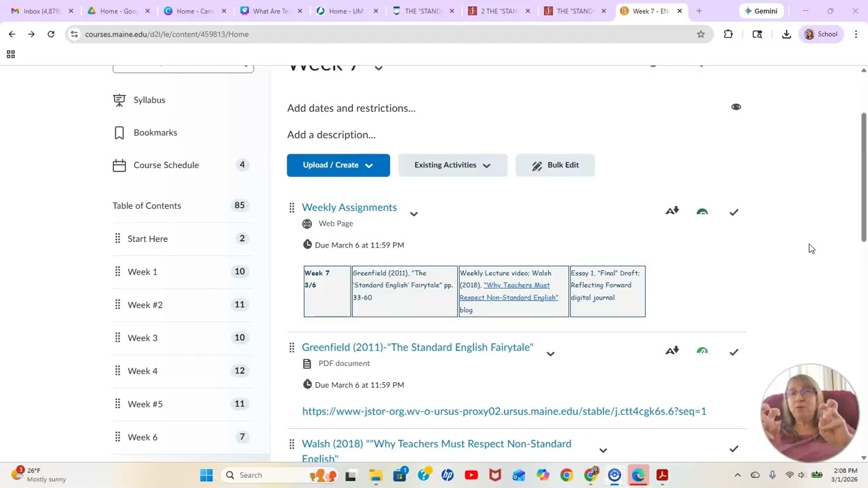868x488 pixels.
Task: Toggle completion checkmark for Walsh (2018)
Action: pyautogui.click(x=734, y=449)
